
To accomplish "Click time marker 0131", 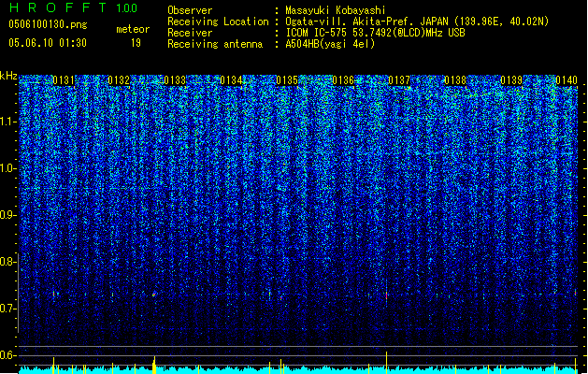I will click(x=64, y=80).
